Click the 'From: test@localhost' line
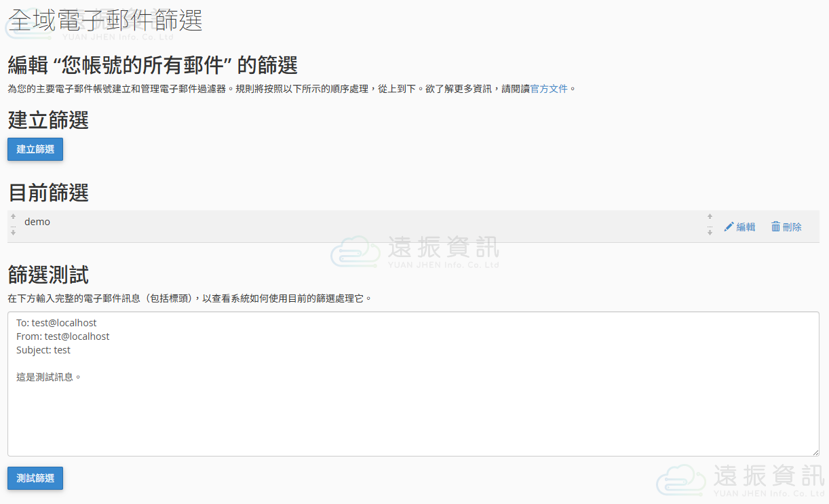The height and width of the screenshot is (504, 829). pos(62,336)
